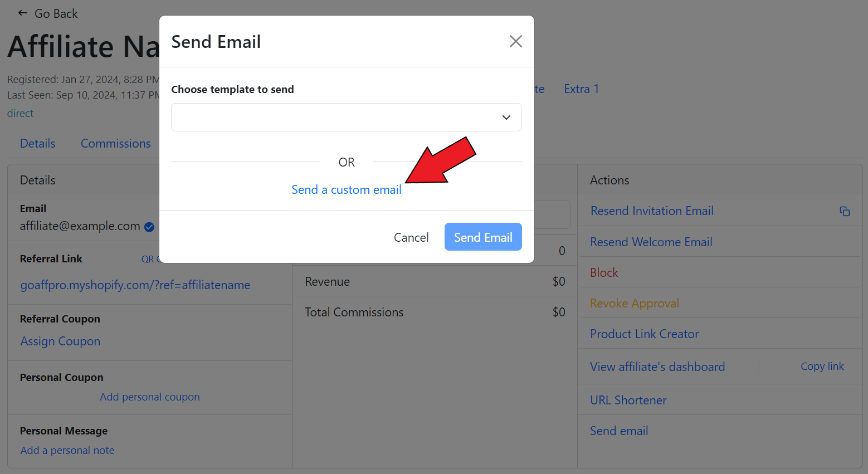The height and width of the screenshot is (474, 868).
Task: Open the URL Shortener action
Action: point(628,400)
